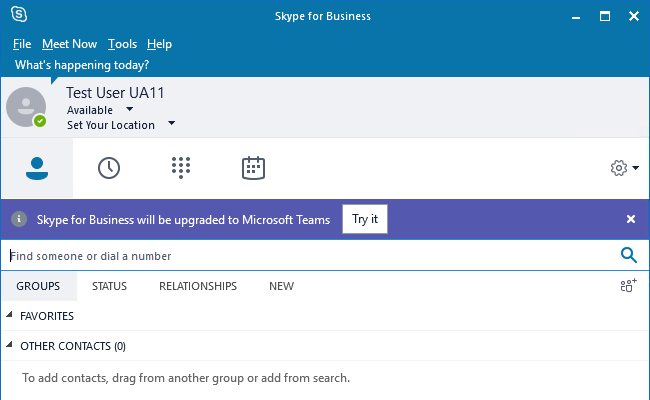The height and width of the screenshot is (400, 650).
Task: Click the search magnifier icon
Action: point(629,256)
